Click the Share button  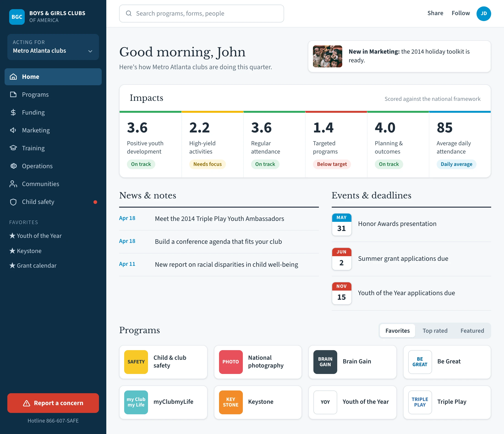pyautogui.click(x=435, y=13)
